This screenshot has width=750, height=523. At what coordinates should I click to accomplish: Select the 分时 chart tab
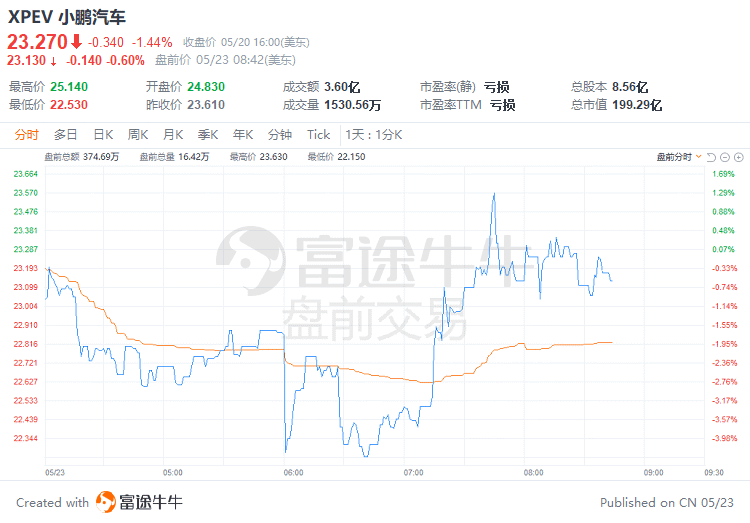pos(26,135)
